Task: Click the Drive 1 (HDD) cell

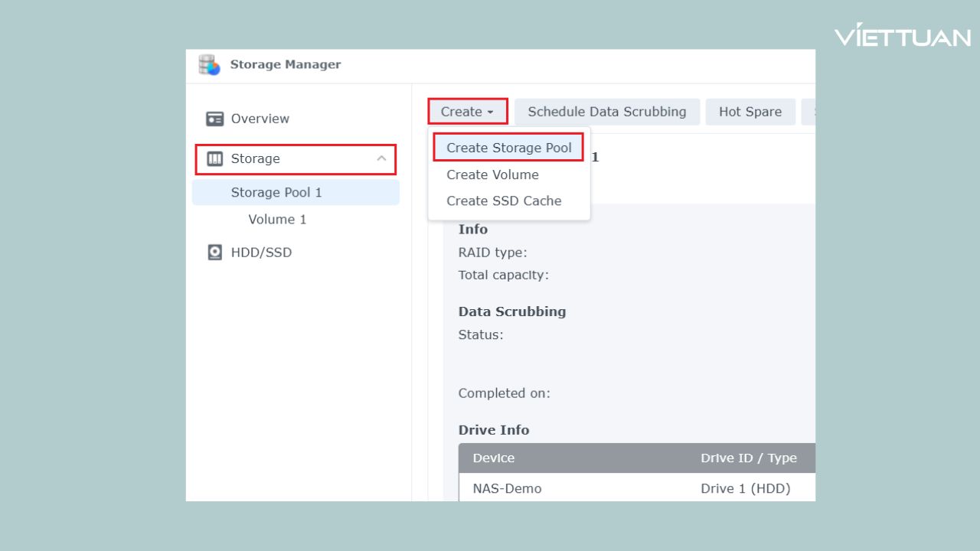Action: click(x=745, y=488)
